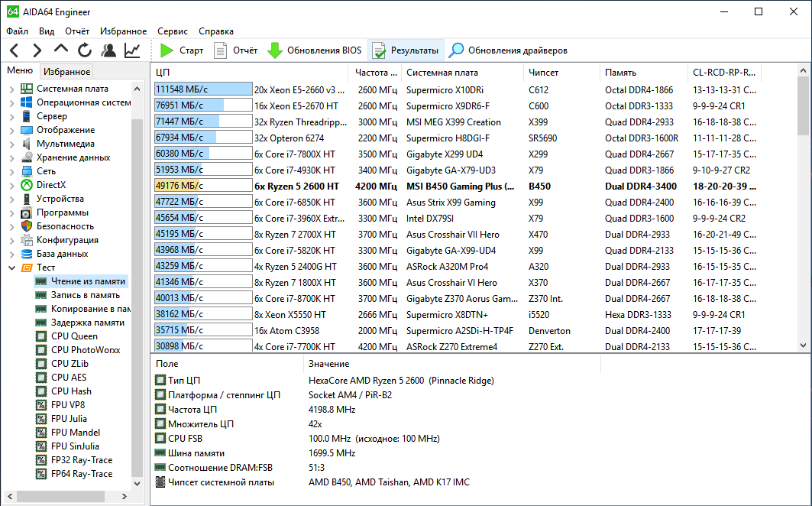
Task: Select Запись в память benchmark
Action: point(86,295)
